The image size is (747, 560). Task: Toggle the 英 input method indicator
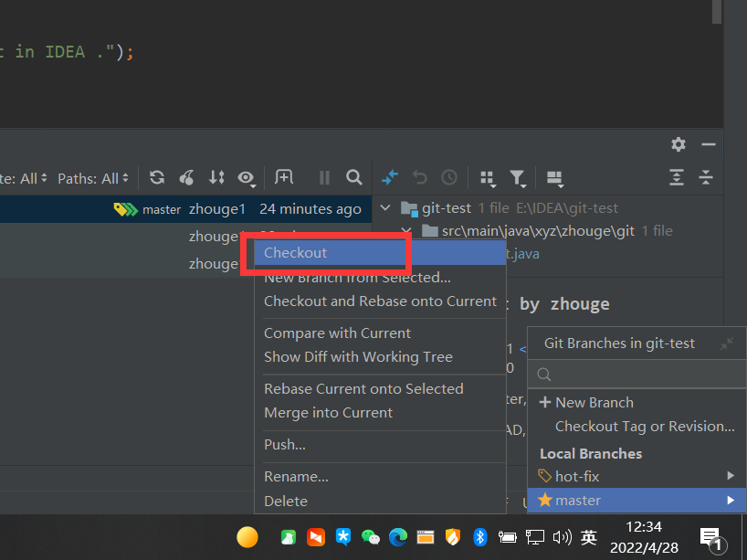589,537
